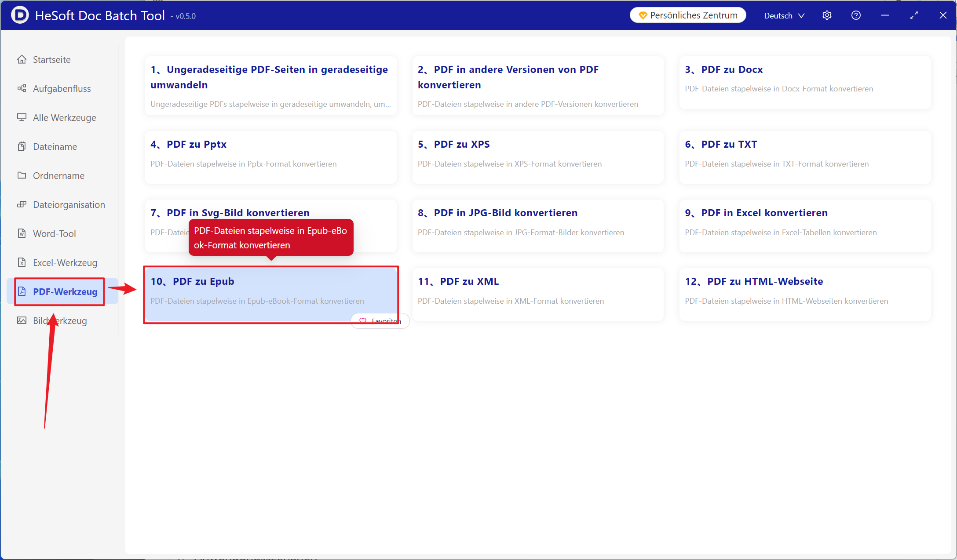
Task: Click the Startseite home icon
Action: 22,59
